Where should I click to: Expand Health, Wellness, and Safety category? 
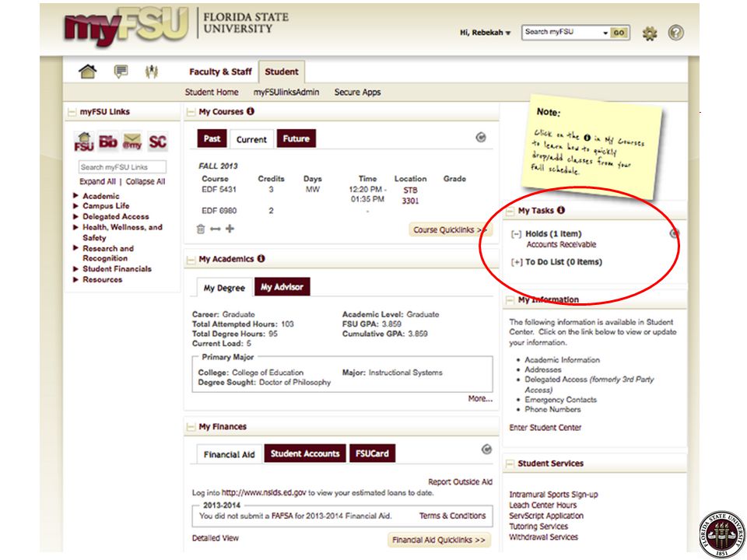click(x=75, y=227)
